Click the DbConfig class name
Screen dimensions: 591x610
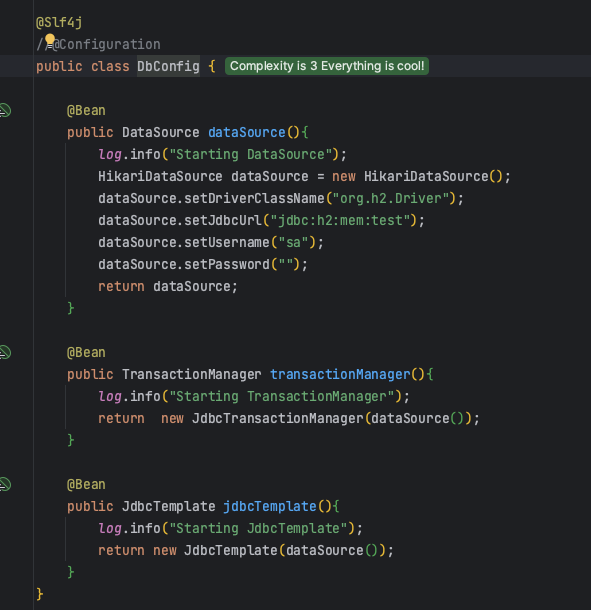pyautogui.click(x=168, y=67)
